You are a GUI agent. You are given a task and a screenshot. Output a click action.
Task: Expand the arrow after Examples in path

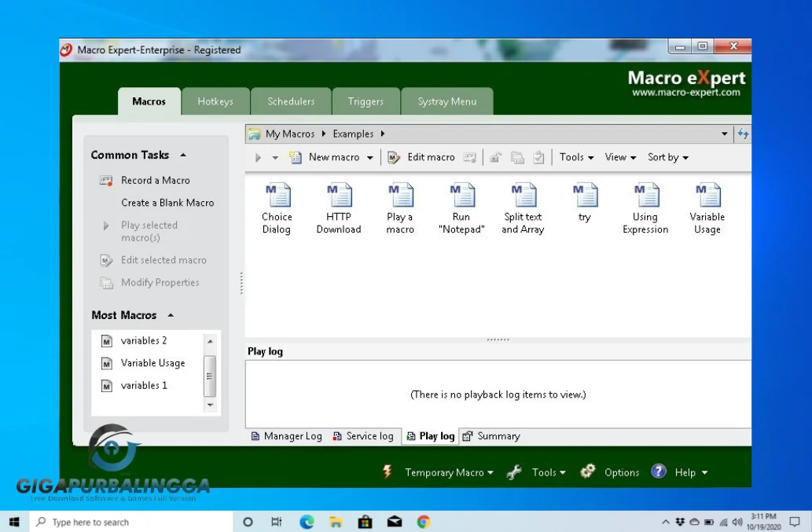[383, 134]
